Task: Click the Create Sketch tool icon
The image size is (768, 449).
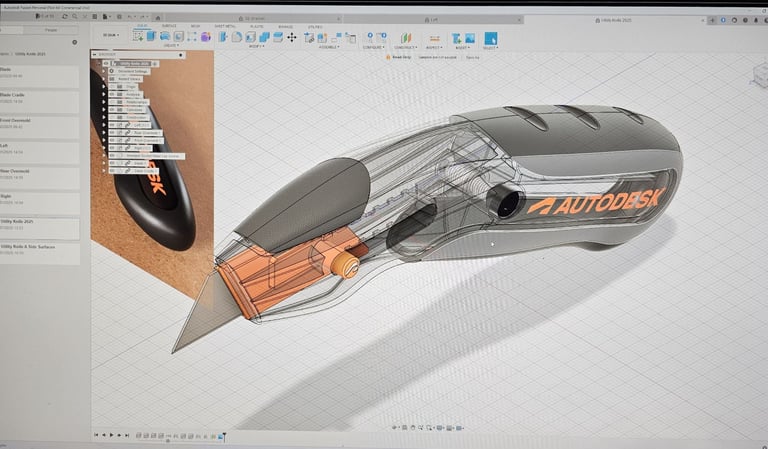Action: click(139, 36)
